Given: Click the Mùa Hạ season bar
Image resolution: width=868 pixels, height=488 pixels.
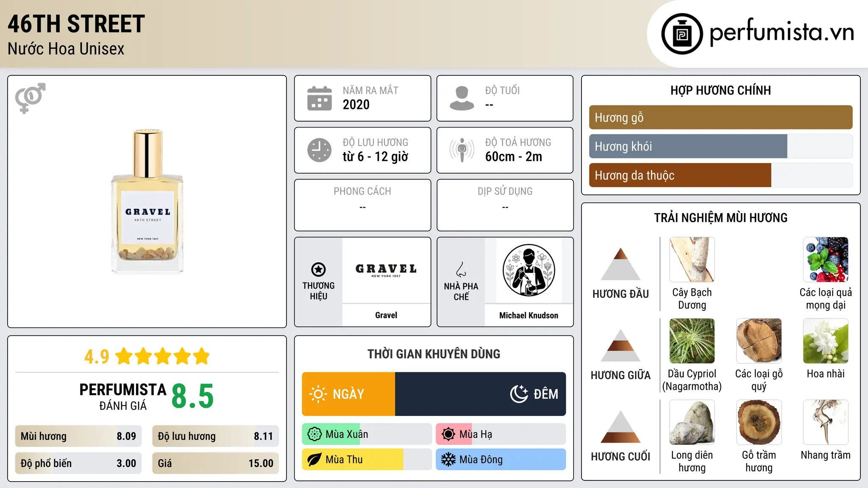Looking at the screenshot, I should pos(501,434).
